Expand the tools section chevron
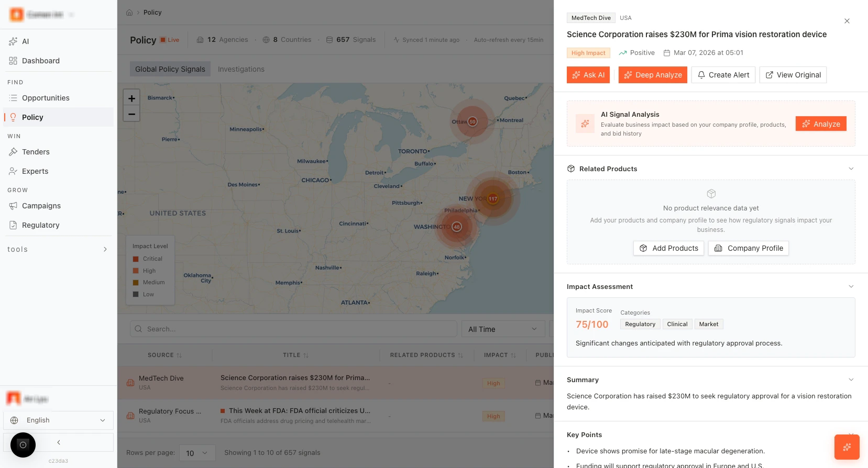 click(105, 249)
